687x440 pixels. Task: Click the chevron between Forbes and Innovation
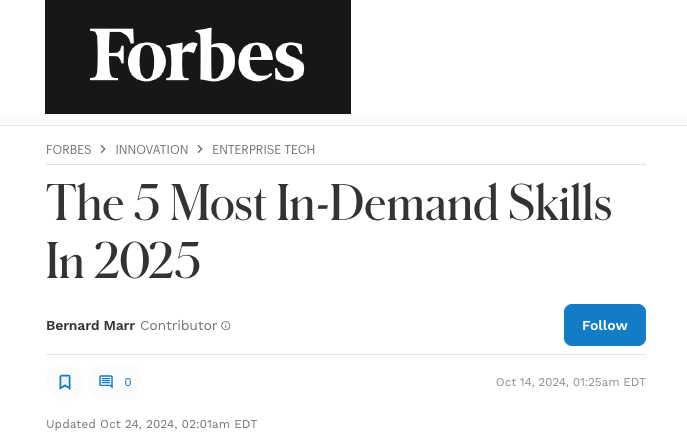[103, 150]
